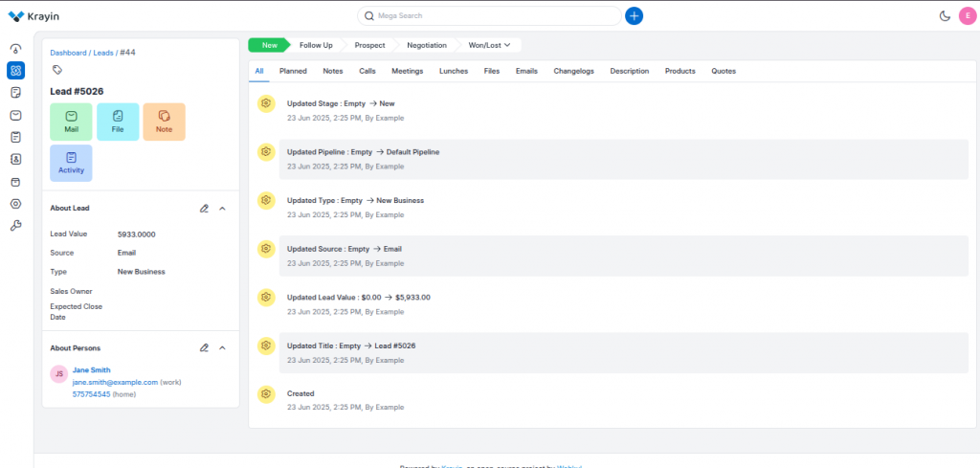980x468 pixels.
Task: Click the Updated Stage activity icon
Action: 266,103
